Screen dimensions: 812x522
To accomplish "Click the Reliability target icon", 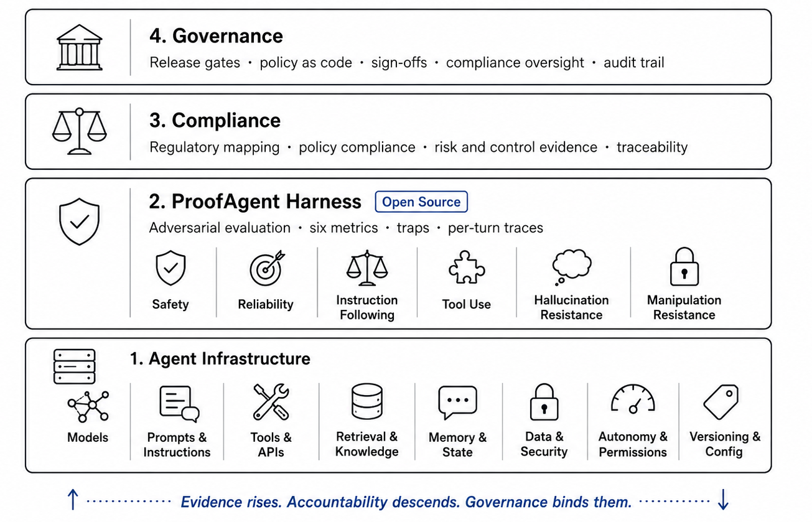I will 266,268.
